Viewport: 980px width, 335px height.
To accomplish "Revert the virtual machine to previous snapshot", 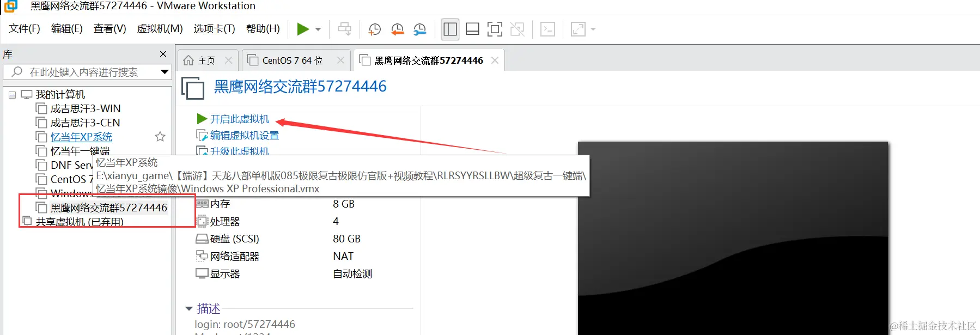I will click(x=398, y=29).
